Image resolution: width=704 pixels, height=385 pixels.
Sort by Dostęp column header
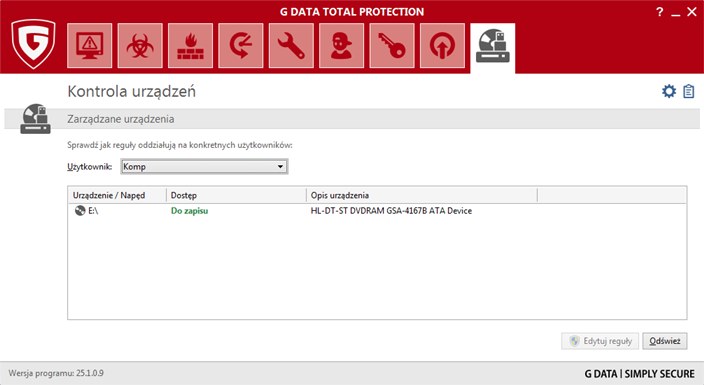pos(237,195)
